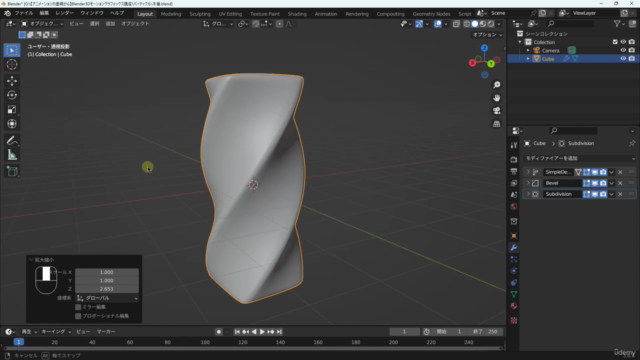Play the animation forward

point(262,332)
